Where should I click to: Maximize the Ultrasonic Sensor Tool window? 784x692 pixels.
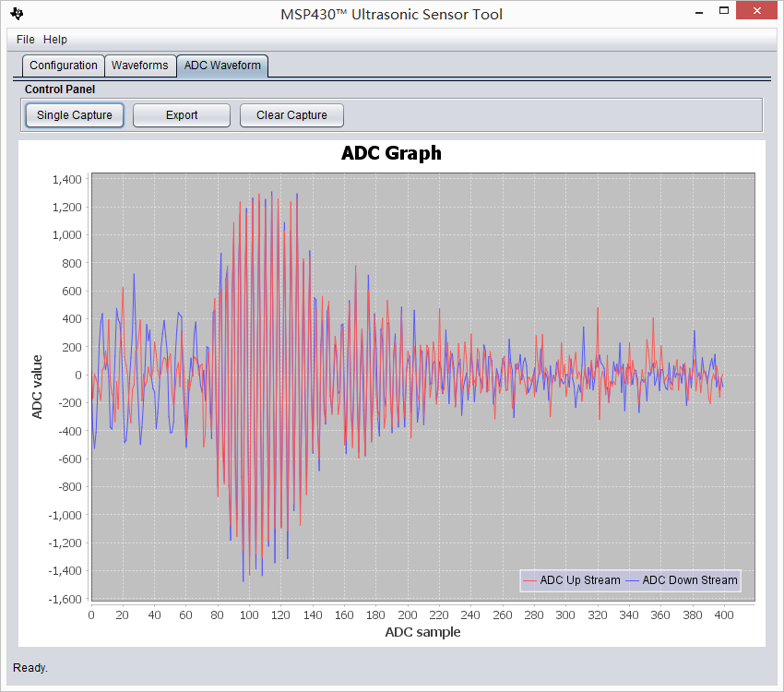click(x=722, y=11)
